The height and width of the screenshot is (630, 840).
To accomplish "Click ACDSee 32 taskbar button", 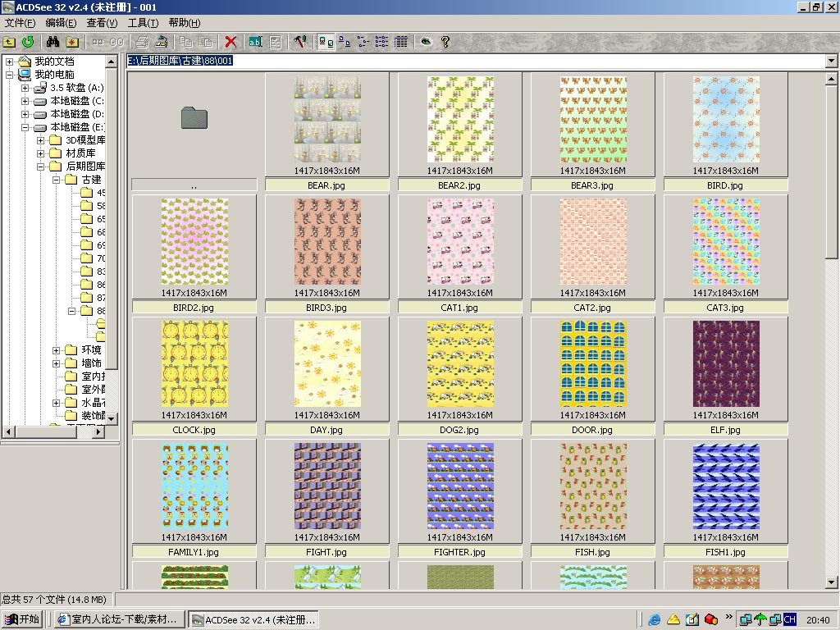I will [254, 619].
